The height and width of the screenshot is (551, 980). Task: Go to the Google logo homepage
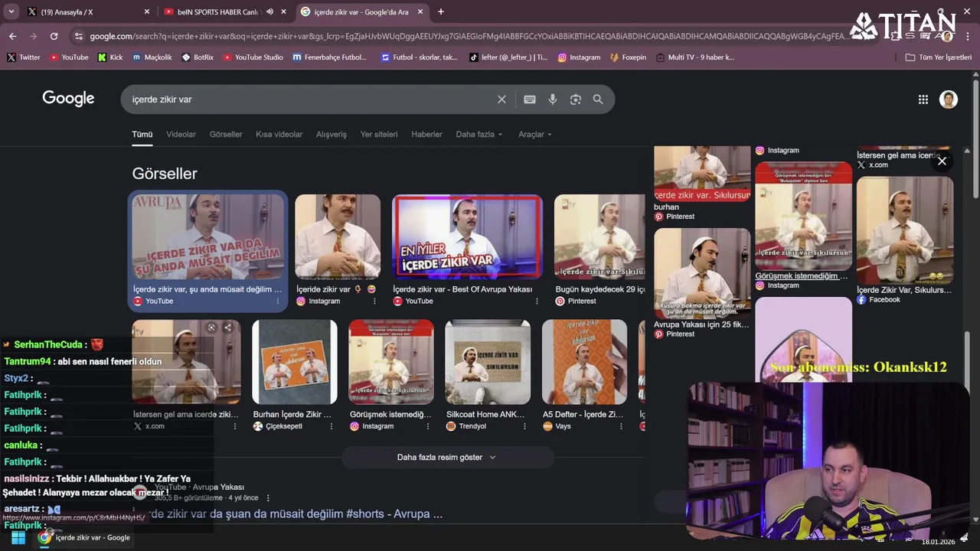coord(68,99)
